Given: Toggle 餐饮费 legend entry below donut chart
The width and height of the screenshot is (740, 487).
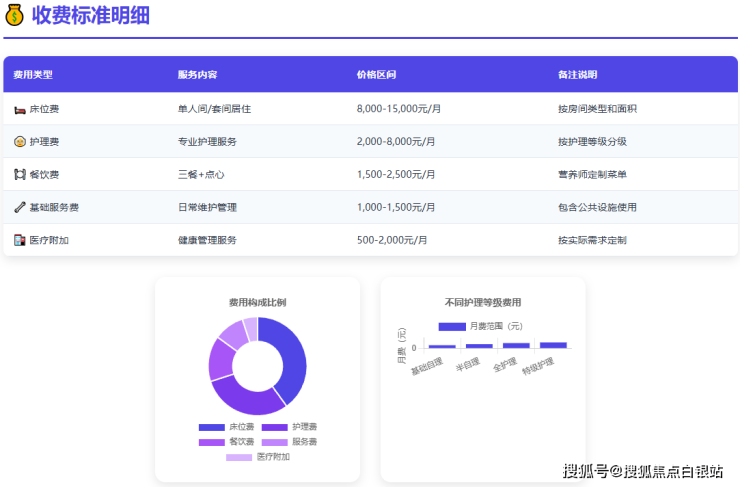Looking at the screenshot, I should point(226,442).
